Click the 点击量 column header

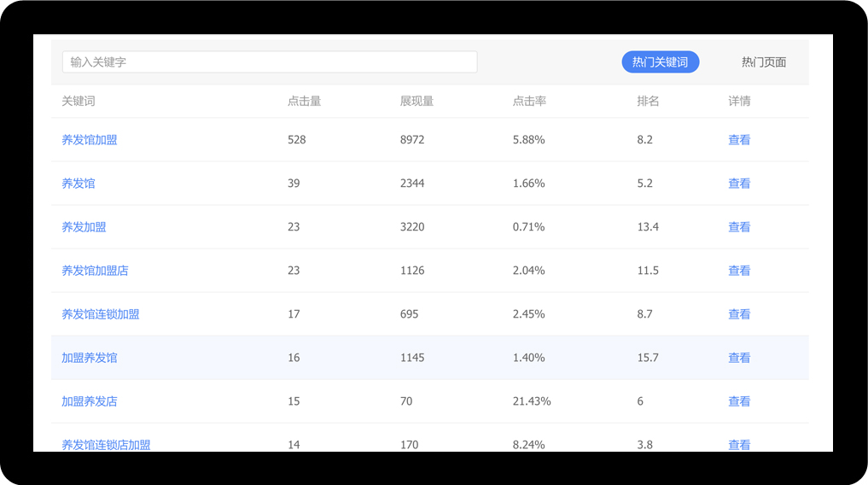tap(304, 102)
